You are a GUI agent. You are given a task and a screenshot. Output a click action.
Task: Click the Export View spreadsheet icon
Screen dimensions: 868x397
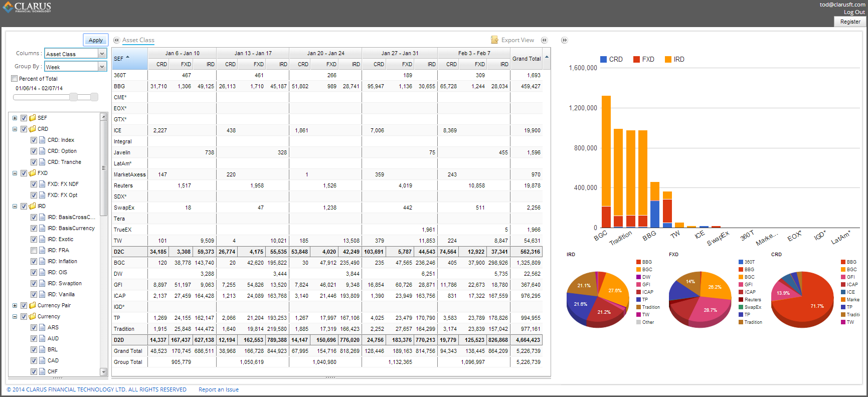tap(494, 40)
